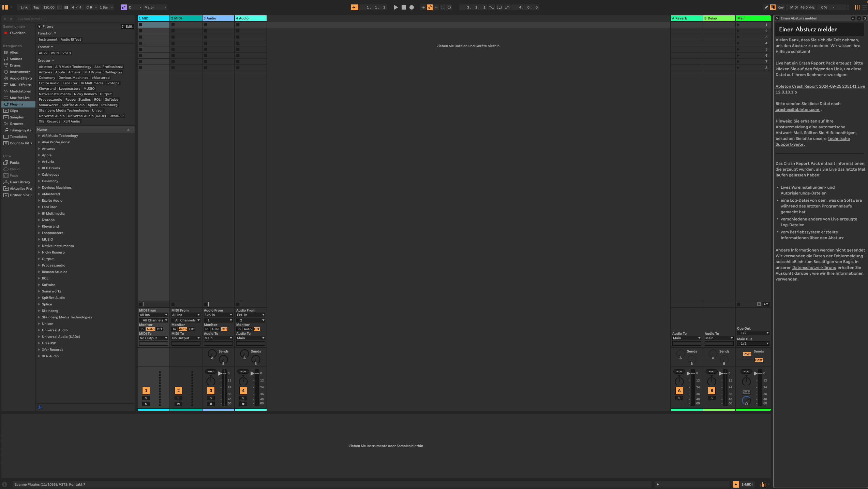Toggle Post button for Send A on Main

[747, 354]
